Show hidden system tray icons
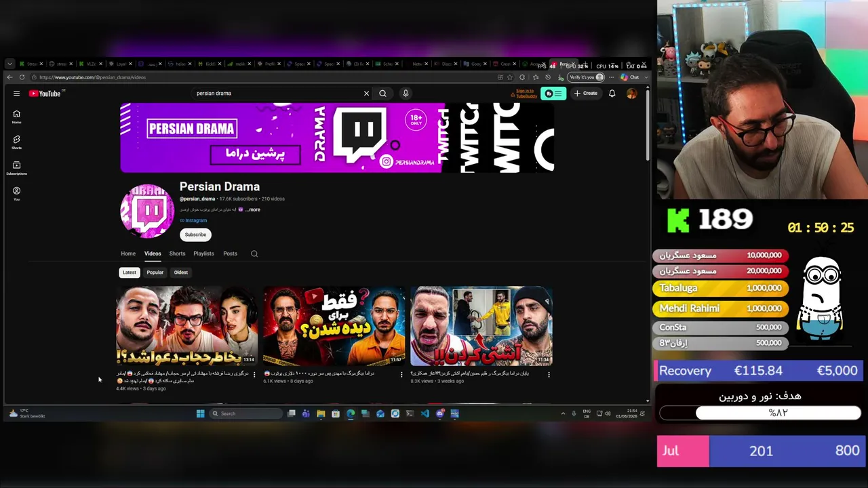This screenshot has width=868, height=488. 563,413
